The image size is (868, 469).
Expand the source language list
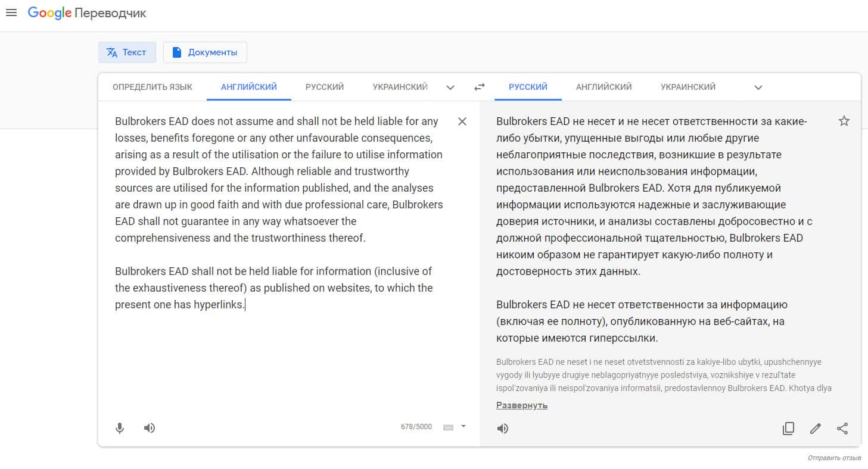pyautogui.click(x=450, y=87)
